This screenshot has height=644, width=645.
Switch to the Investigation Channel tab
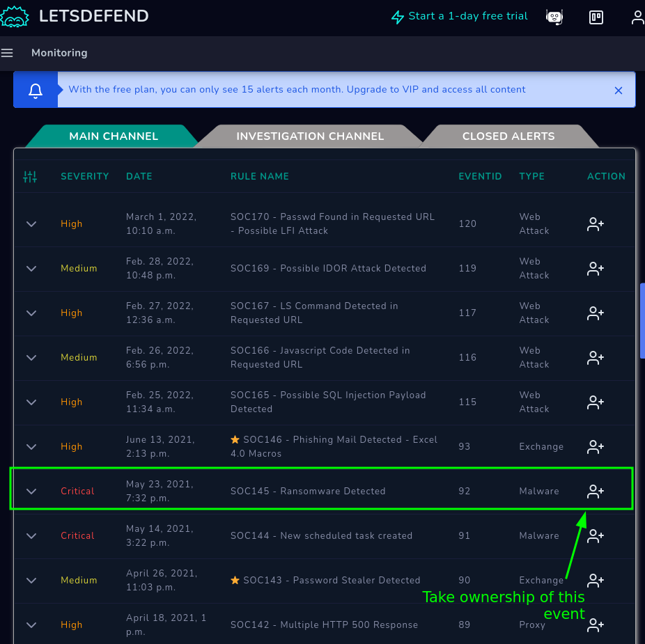(x=310, y=136)
